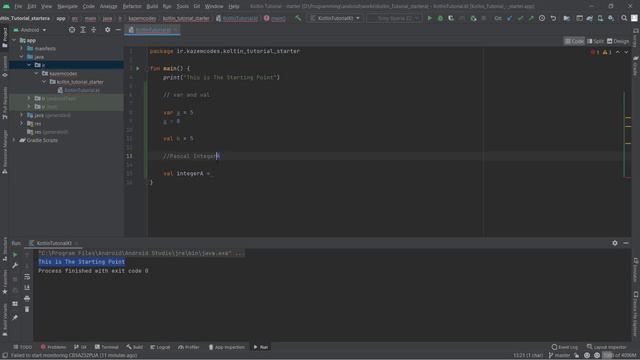Open the Problems tool window
The image size is (640, 360).
coord(53,347)
